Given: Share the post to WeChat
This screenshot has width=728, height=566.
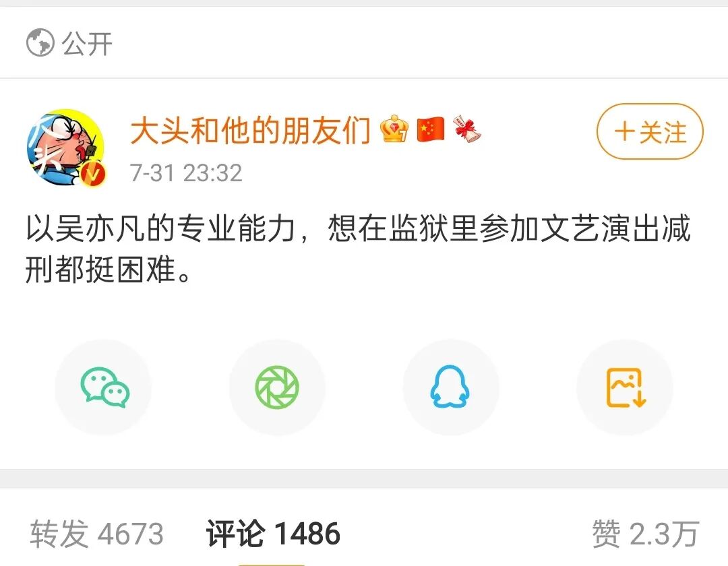Looking at the screenshot, I should tap(104, 387).
